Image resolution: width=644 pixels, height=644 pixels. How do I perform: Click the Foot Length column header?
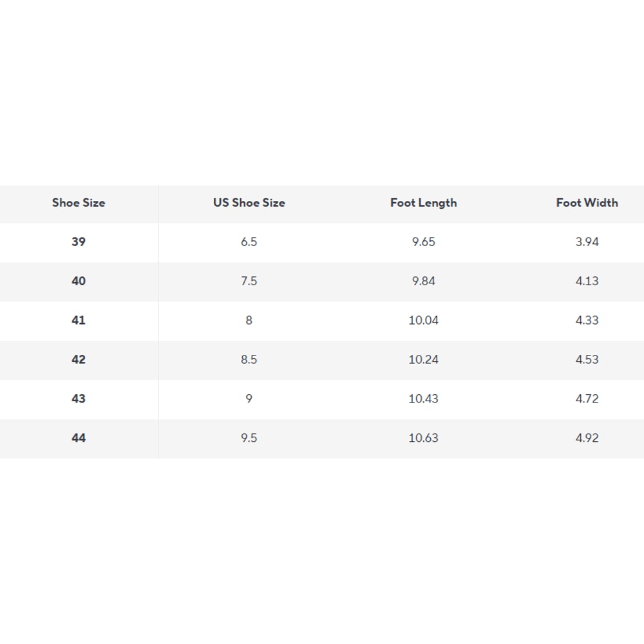pyautogui.click(x=424, y=203)
